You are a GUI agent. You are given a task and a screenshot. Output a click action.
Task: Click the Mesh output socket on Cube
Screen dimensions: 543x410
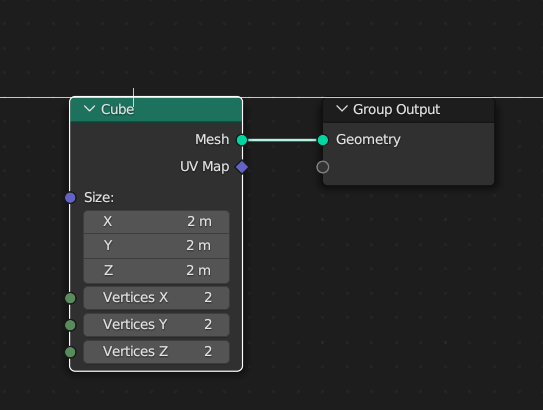[242, 140]
